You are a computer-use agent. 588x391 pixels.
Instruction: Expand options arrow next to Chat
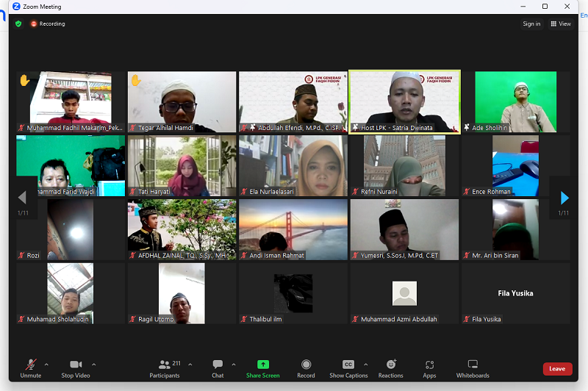click(234, 365)
